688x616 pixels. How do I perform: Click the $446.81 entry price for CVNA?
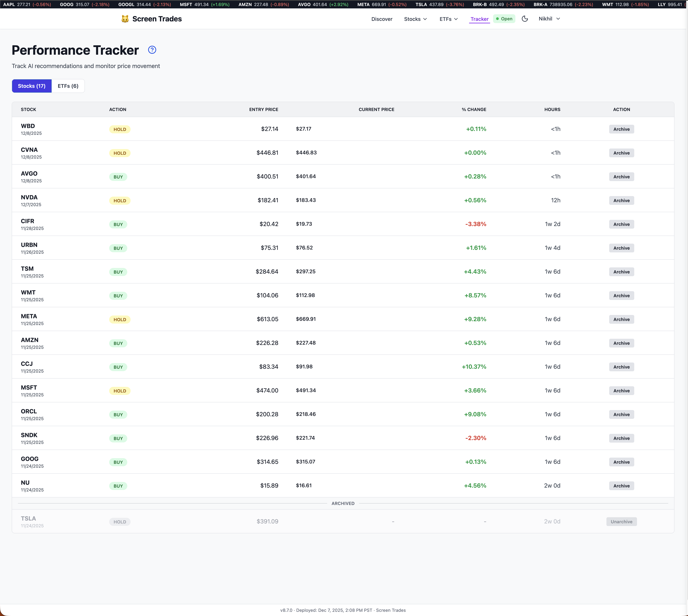(267, 153)
